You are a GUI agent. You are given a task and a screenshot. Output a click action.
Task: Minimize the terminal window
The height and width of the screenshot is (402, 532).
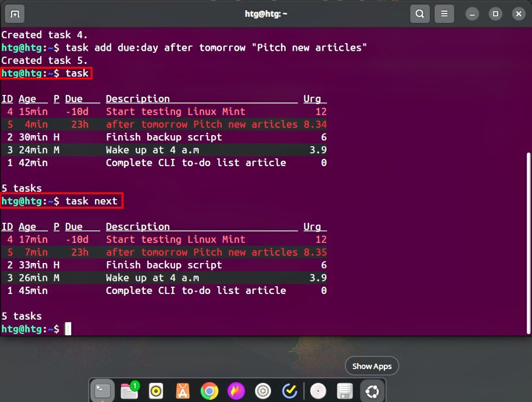pyautogui.click(x=472, y=14)
